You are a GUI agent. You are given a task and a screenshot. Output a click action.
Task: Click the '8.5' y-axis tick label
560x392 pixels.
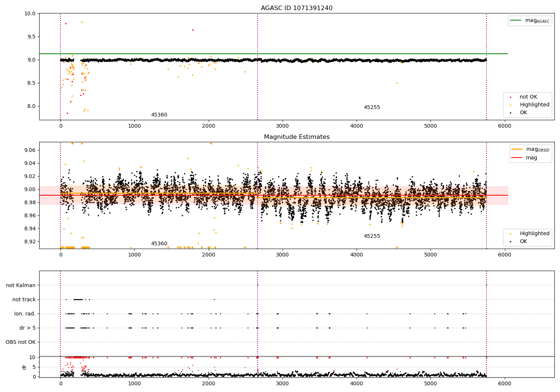tap(32, 83)
